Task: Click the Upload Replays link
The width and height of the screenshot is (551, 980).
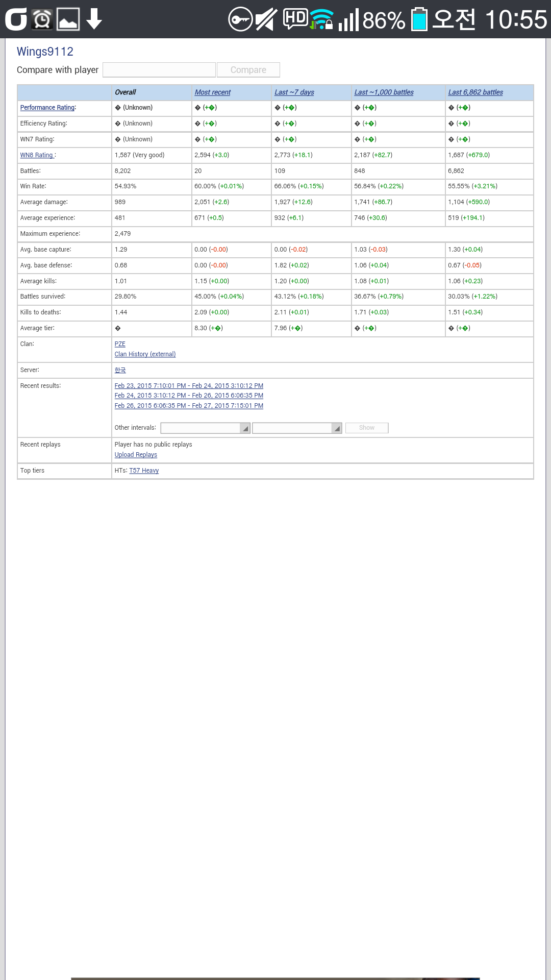Action: click(136, 455)
